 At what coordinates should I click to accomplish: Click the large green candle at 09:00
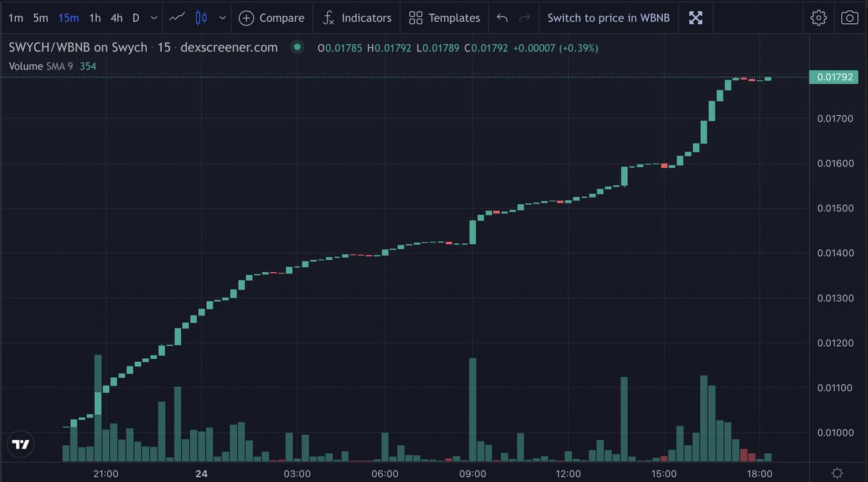click(473, 232)
